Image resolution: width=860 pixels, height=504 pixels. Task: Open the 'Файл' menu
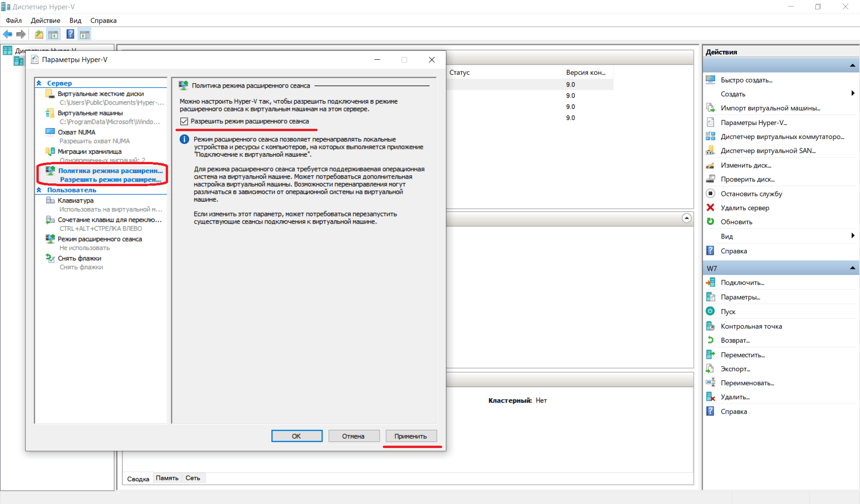(14, 21)
